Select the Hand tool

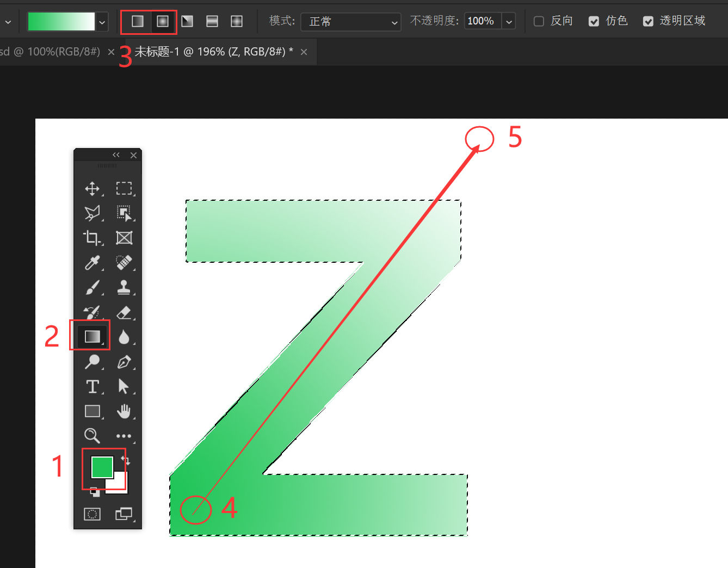coord(124,411)
